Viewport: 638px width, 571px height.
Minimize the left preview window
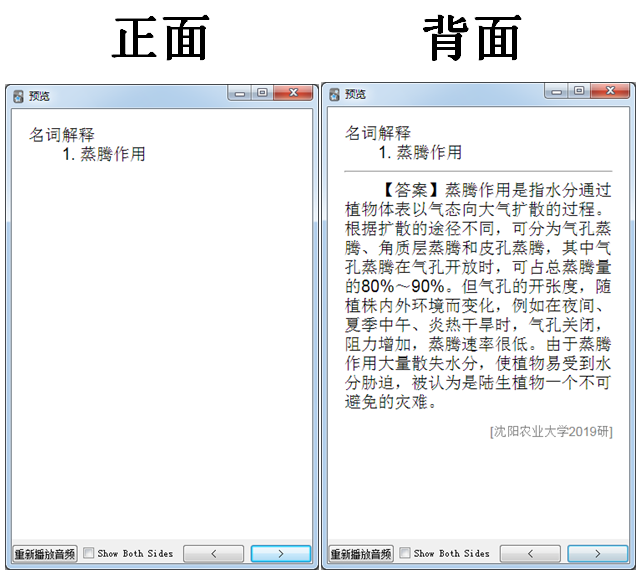coord(240,94)
